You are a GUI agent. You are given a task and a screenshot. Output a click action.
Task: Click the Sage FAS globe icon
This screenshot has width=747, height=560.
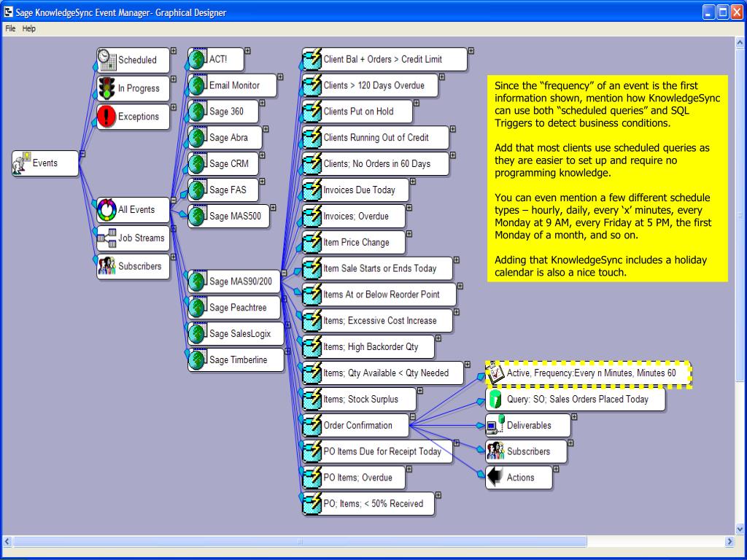coord(197,190)
